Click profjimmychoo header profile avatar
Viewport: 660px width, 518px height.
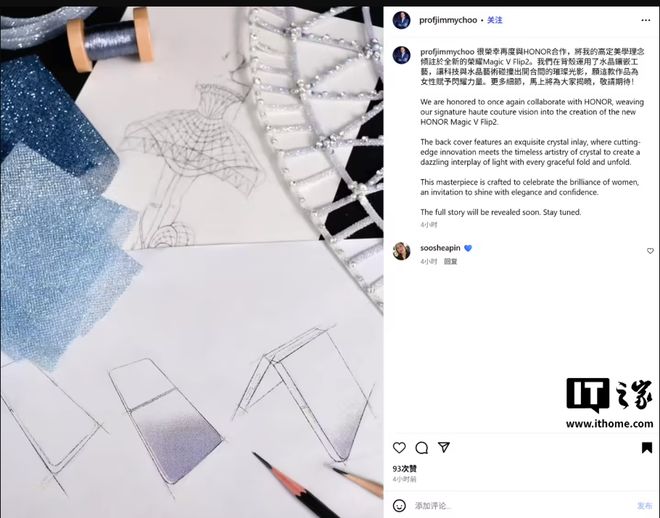[401, 20]
